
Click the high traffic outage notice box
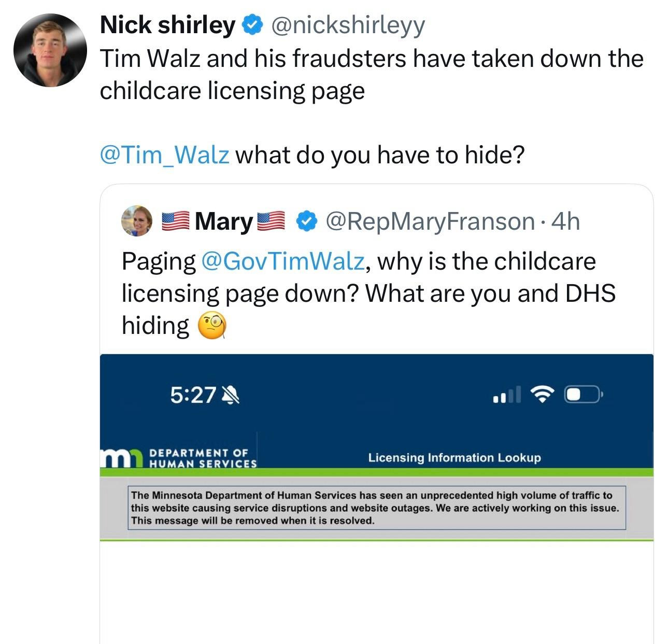(x=377, y=508)
